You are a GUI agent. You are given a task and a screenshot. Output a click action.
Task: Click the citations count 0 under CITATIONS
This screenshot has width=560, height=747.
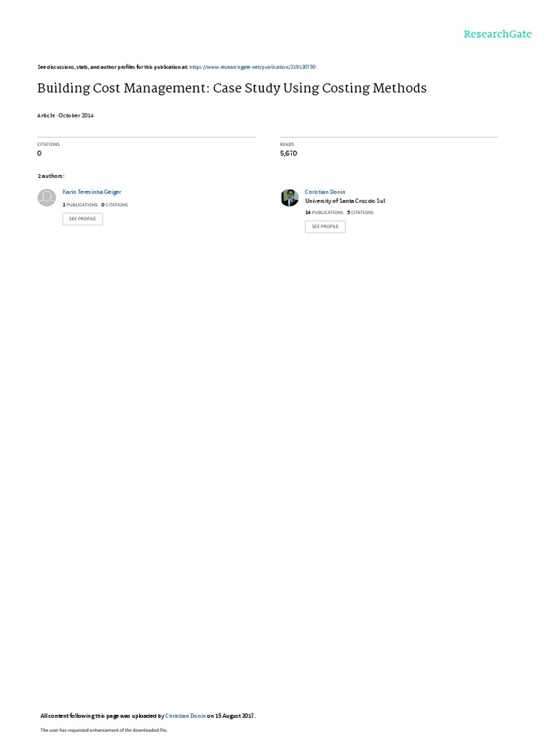(x=39, y=153)
